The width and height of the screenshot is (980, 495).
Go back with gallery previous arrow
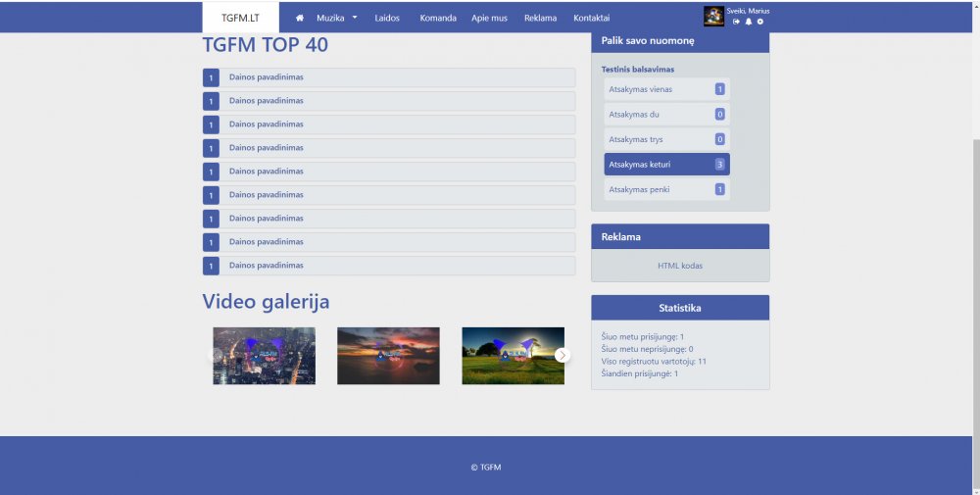coord(218,355)
